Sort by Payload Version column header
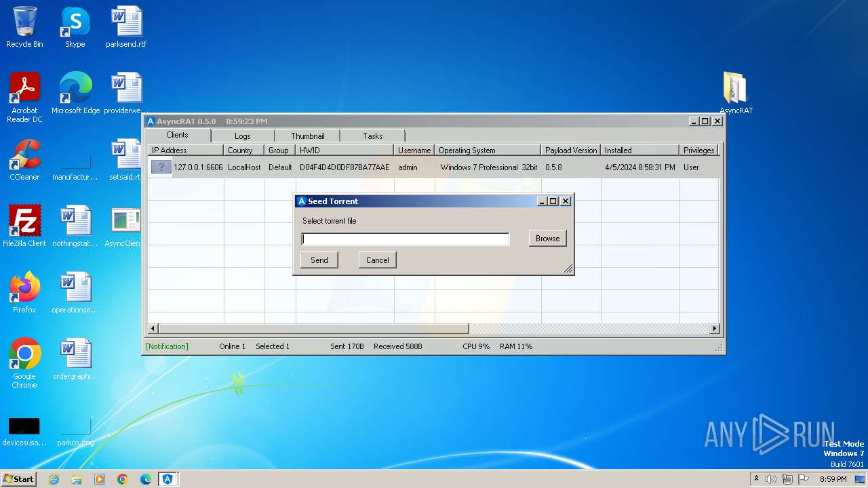 (571, 150)
